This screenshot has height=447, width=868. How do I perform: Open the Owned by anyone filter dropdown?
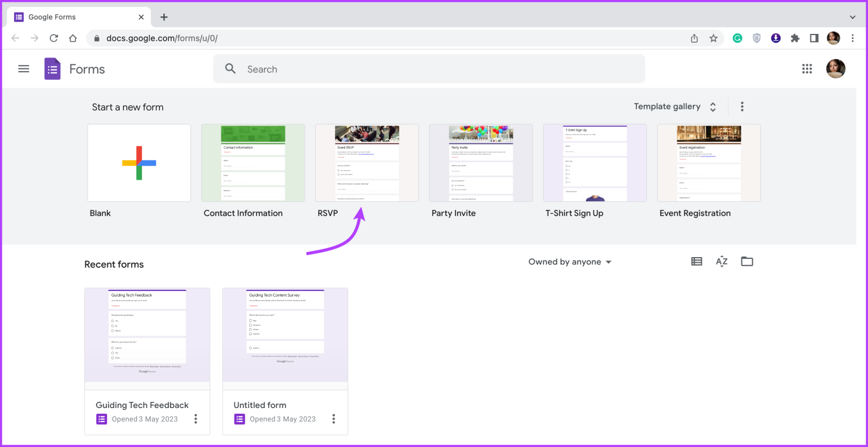coord(570,262)
